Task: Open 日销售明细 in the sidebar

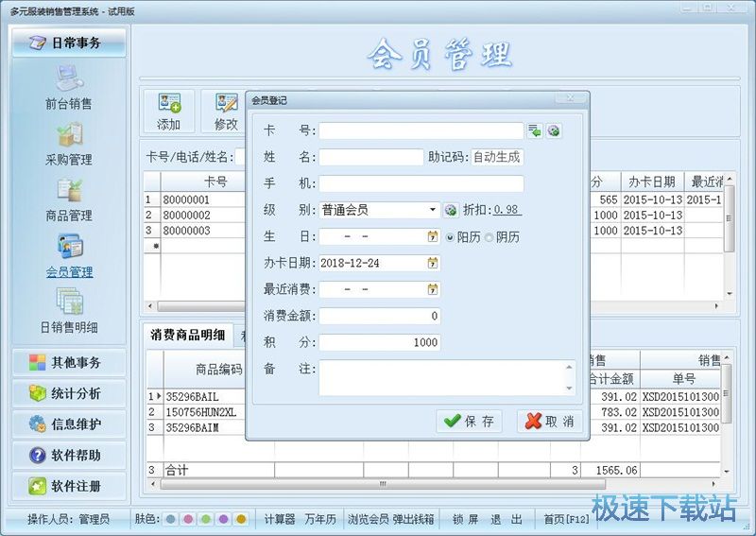Action: (69, 312)
